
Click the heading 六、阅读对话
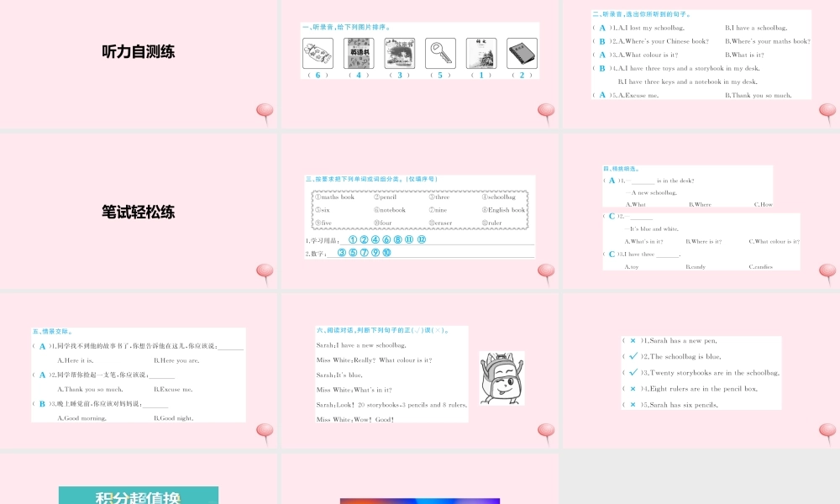click(383, 330)
